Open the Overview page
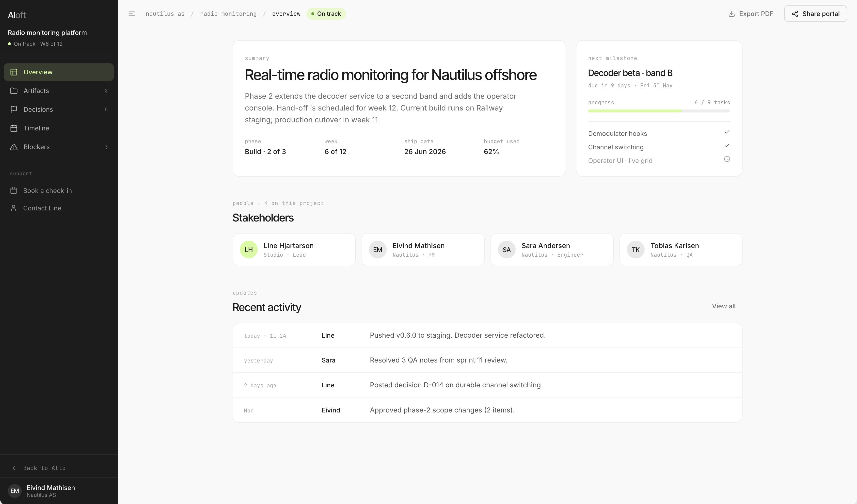The width and height of the screenshot is (857, 504). click(59, 72)
